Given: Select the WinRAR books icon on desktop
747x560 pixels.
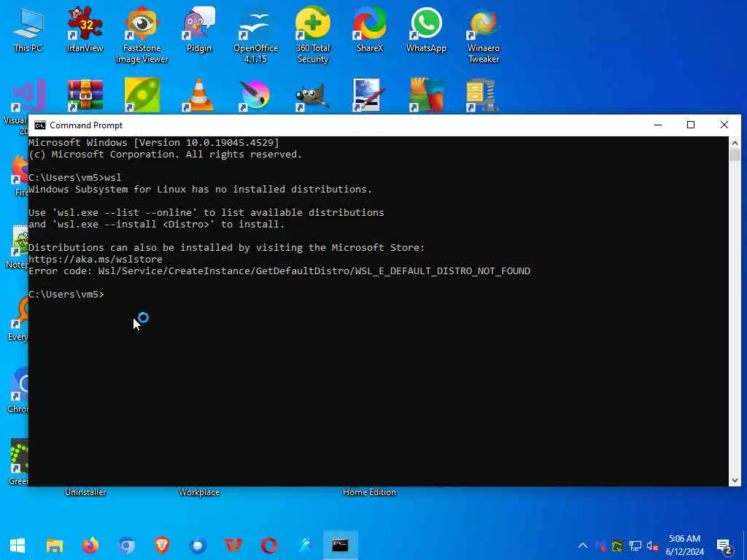Looking at the screenshot, I should 85,96.
